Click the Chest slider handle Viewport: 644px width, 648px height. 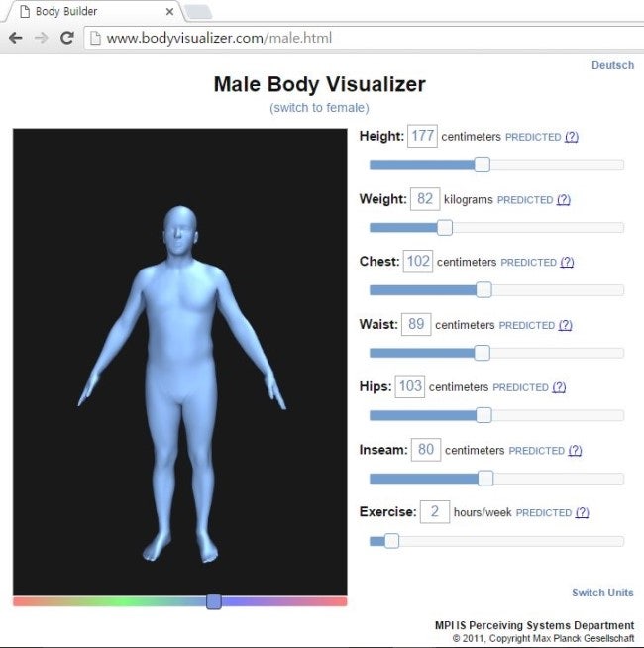tap(483, 289)
